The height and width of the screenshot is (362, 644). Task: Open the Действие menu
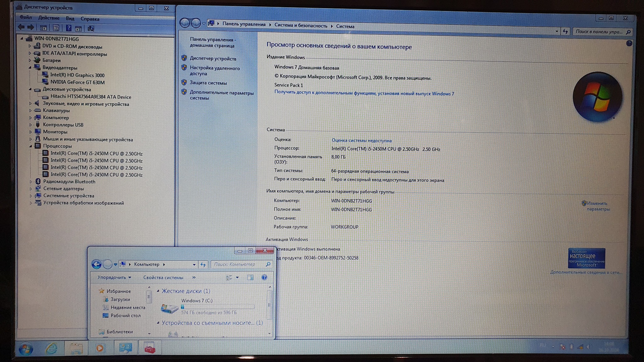[49, 18]
